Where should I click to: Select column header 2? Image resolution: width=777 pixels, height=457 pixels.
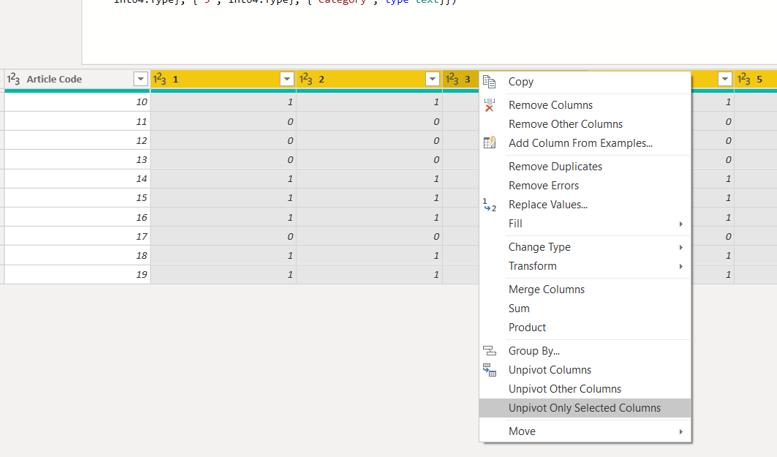coord(369,79)
